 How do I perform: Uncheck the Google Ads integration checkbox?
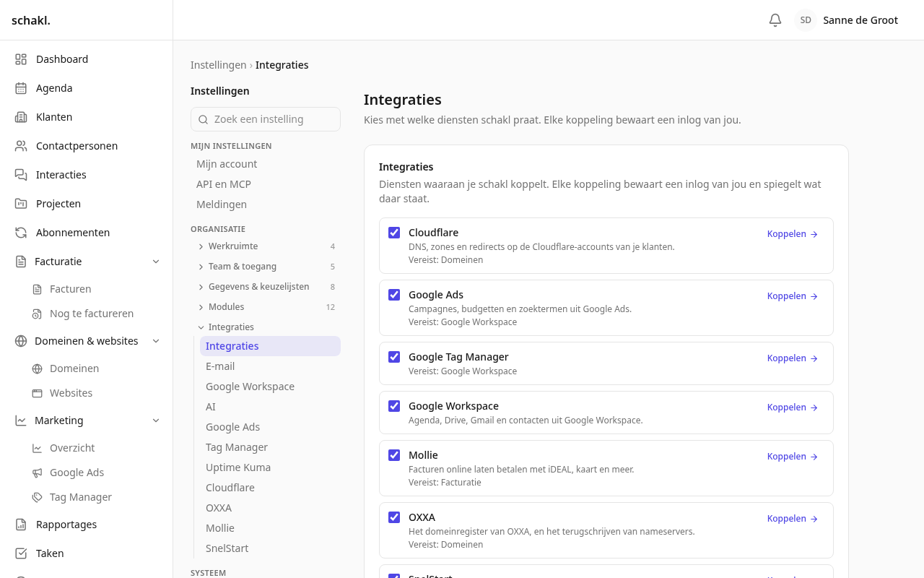pos(394,295)
